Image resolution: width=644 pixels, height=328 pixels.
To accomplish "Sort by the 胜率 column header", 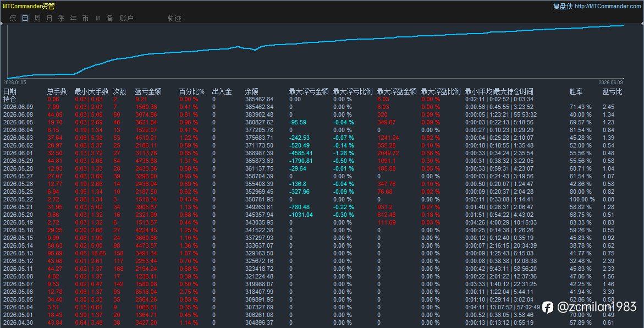I will coord(576,91).
